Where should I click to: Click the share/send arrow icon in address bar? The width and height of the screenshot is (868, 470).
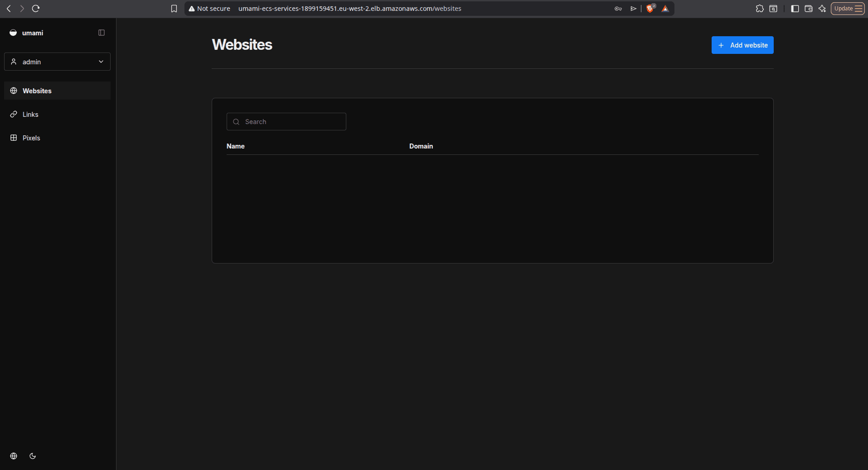(x=633, y=9)
